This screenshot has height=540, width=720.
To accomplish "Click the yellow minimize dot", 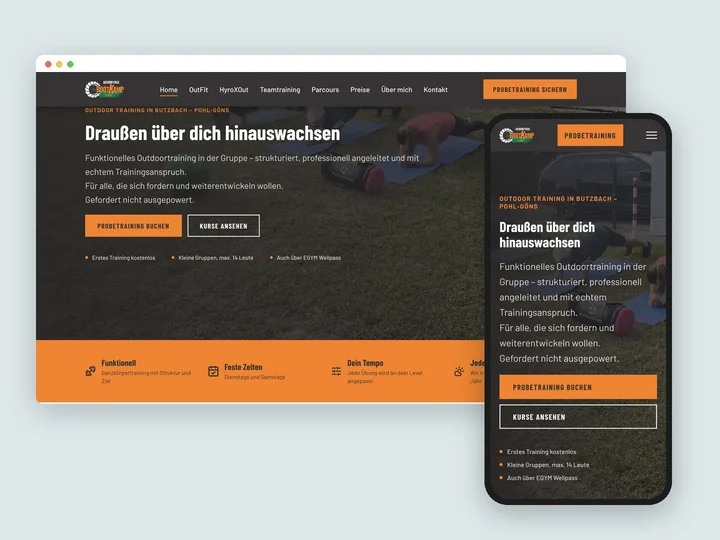I will tap(59, 64).
